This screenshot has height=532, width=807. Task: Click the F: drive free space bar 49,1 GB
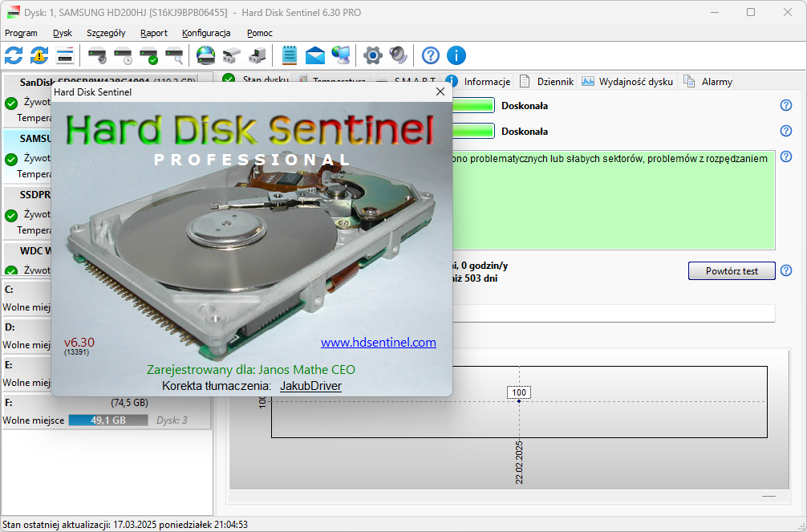tap(108, 420)
